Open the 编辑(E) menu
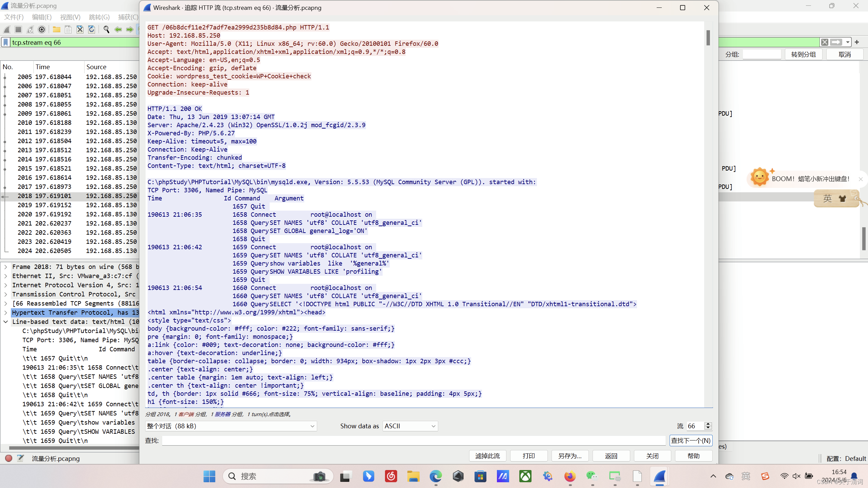The image size is (868, 488). 42,17
